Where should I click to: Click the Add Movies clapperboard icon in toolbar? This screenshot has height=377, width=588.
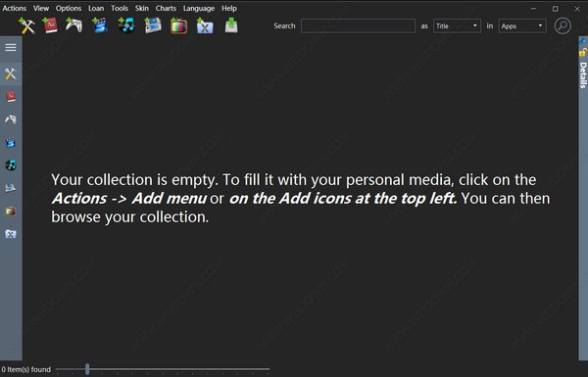click(x=100, y=25)
